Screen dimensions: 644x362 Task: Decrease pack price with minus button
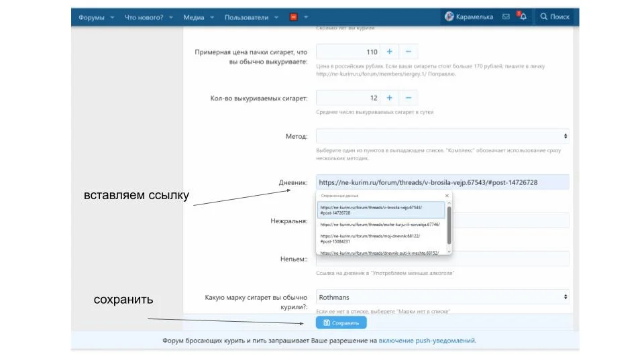click(409, 52)
